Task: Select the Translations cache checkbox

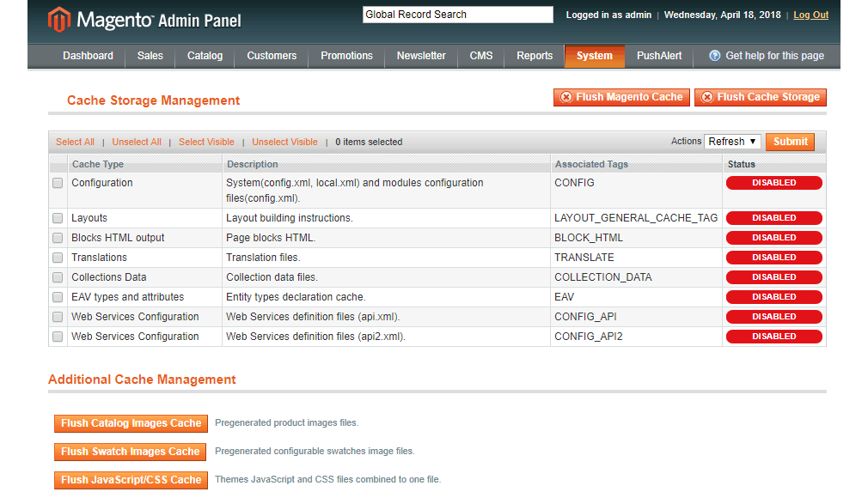Action: [x=58, y=258]
